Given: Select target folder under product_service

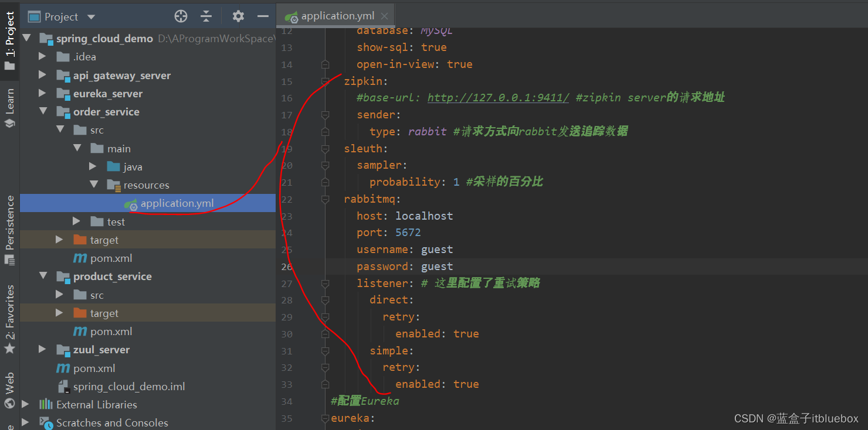Looking at the screenshot, I should 104,313.
